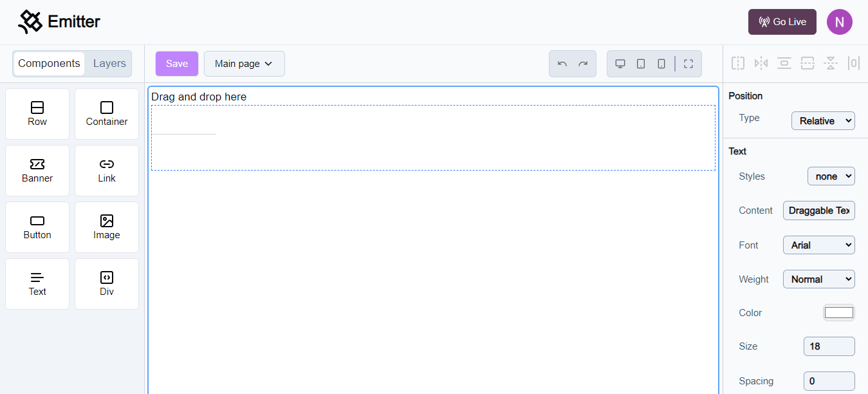The height and width of the screenshot is (394, 868).
Task: Click the redo arrow icon
Action: (x=583, y=64)
